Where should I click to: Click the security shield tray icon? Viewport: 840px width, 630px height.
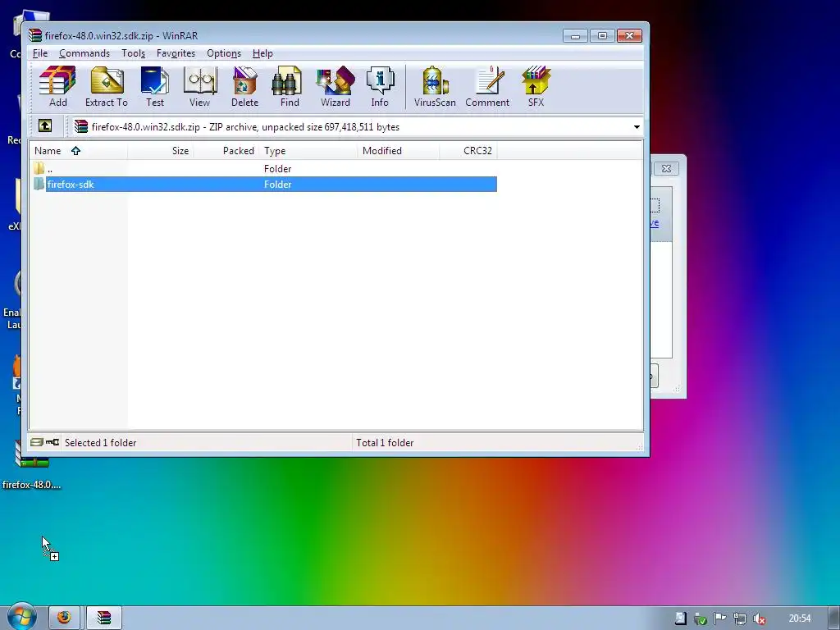pos(700,619)
